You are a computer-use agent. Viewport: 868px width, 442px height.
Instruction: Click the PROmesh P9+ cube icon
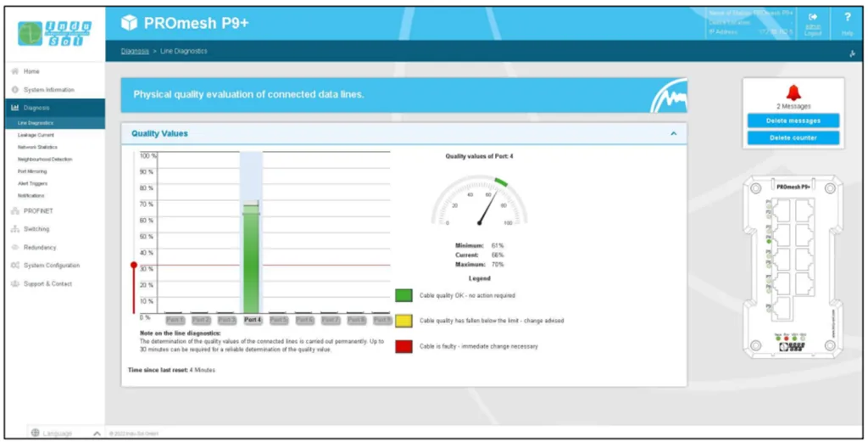pos(129,23)
